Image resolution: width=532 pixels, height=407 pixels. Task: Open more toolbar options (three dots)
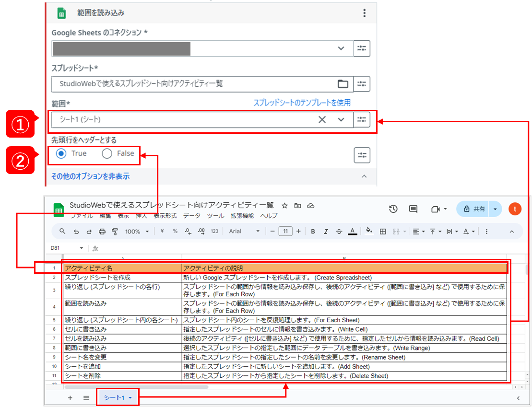[x=486, y=232]
